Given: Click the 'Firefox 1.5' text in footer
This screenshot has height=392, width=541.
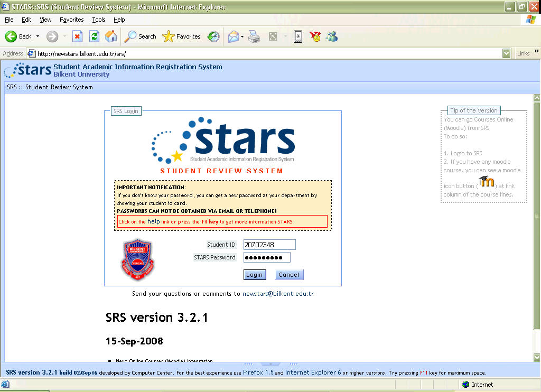Looking at the screenshot, I should [x=258, y=372].
